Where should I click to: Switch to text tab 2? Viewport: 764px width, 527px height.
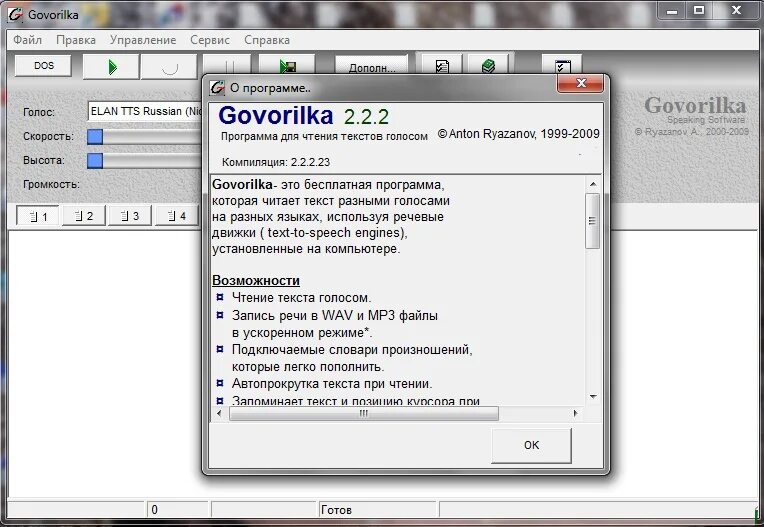(x=84, y=216)
